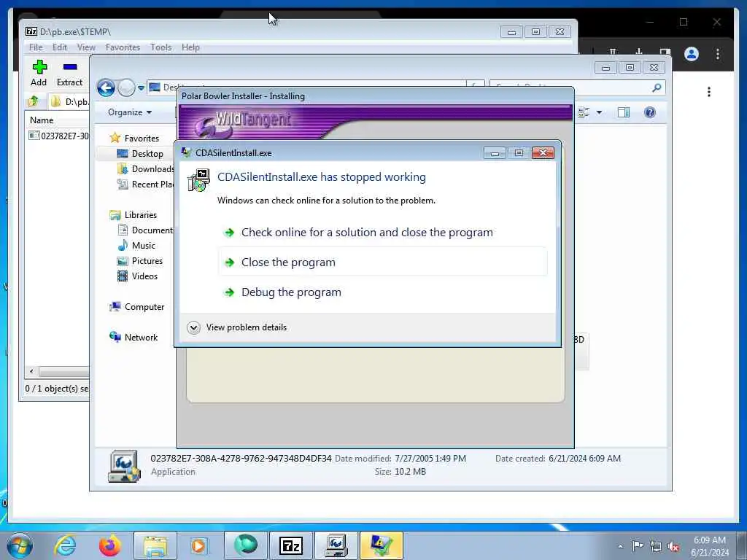The image size is (747, 560).
Task: Open Windows Media Player from taskbar
Action: tap(198, 545)
